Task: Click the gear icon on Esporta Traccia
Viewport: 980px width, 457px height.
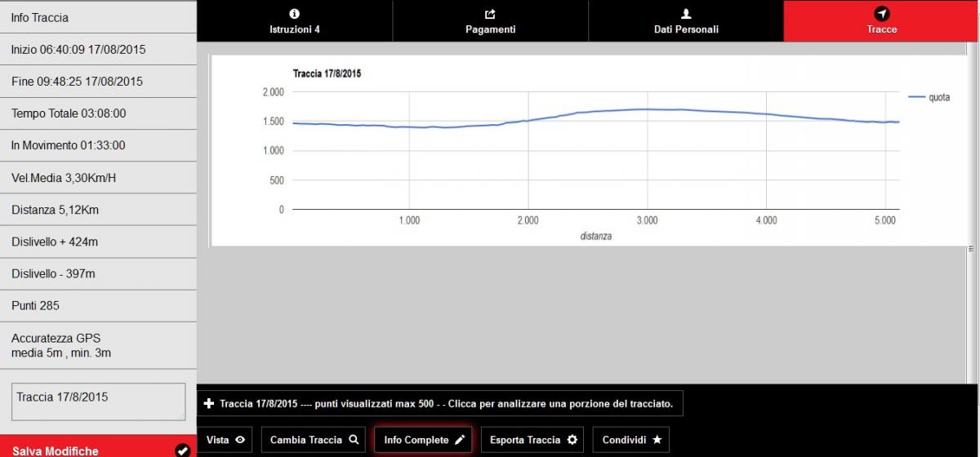Action: (x=572, y=440)
